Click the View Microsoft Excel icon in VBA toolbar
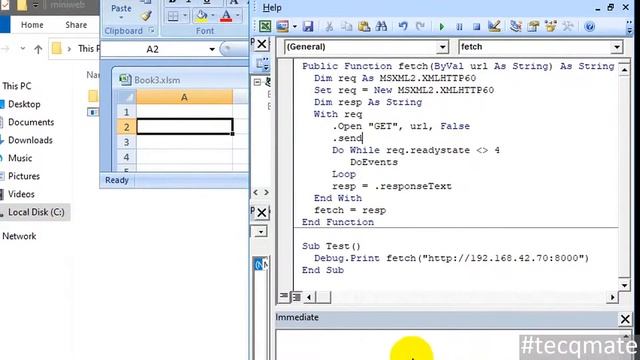This screenshot has height=360, width=640. click(265, 27)
